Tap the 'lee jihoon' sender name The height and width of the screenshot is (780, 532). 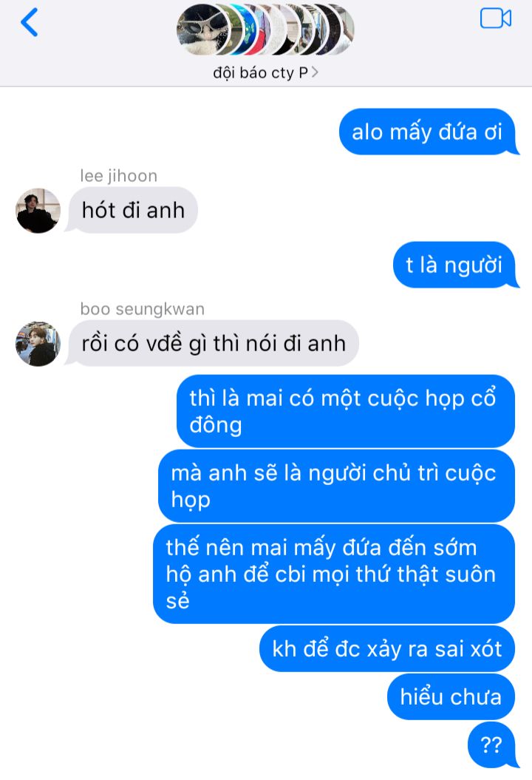pos(119,176)
